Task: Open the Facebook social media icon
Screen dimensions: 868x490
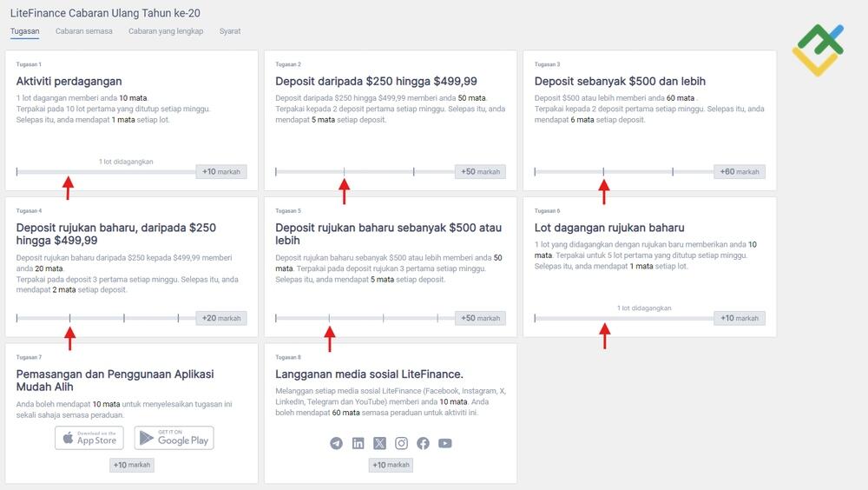Action: pyautogui.click(x=423, y=443)
